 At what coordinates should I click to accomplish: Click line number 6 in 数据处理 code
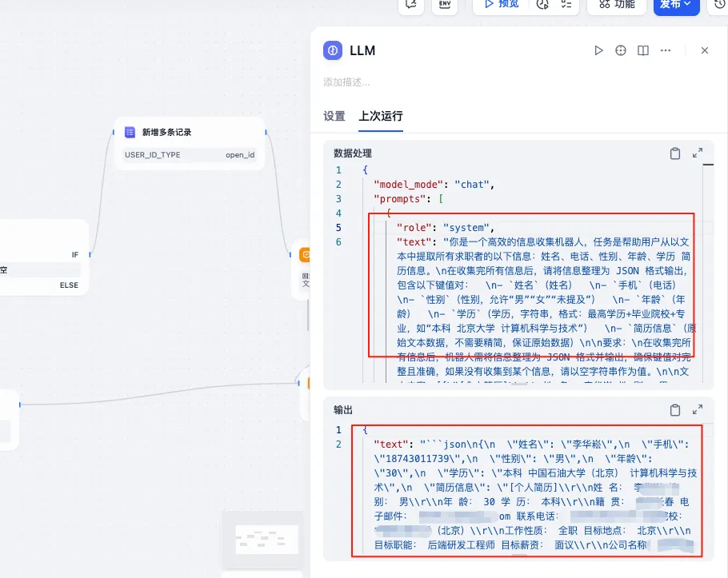point(338,242)
